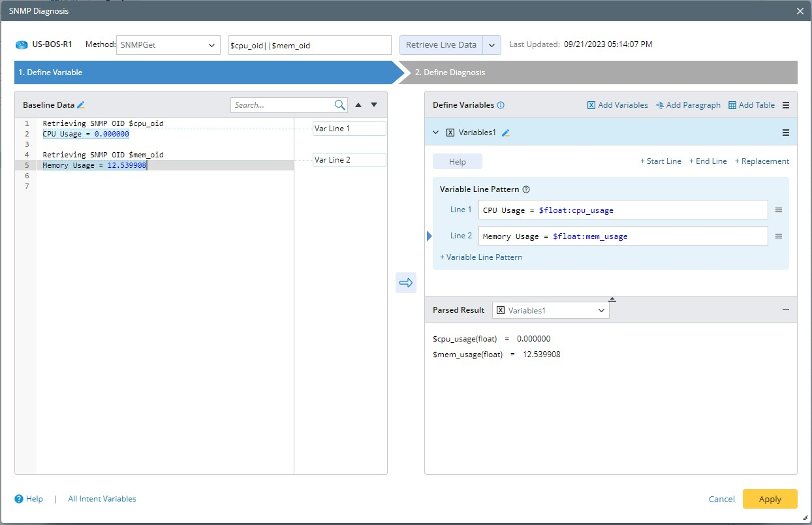Click the Line 2 pattern input field
Screen dimensions: 812x525
pyautogui.click(x=623, y=236)
